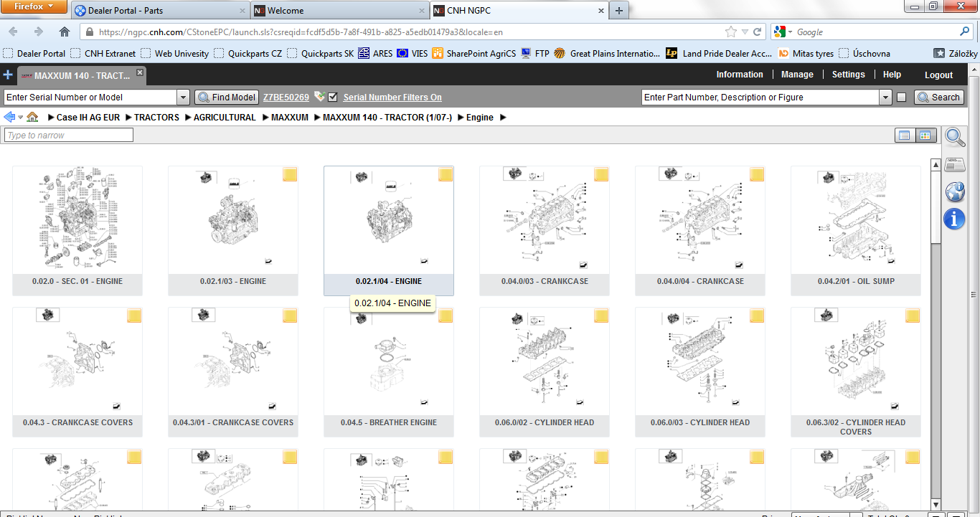Viewport: 980px width, 517px height.
Task: Open the Manage menu
Action: (x=797, y=75)
